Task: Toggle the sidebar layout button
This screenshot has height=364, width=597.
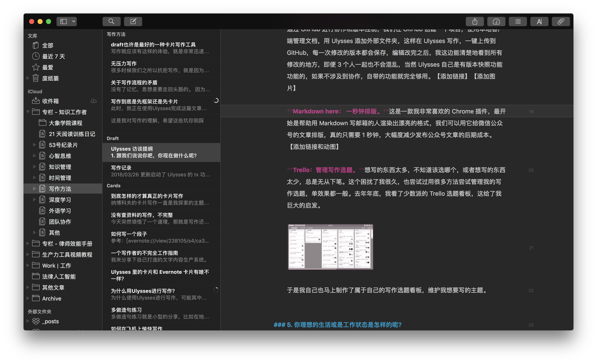Action: (x=63, y=22)
